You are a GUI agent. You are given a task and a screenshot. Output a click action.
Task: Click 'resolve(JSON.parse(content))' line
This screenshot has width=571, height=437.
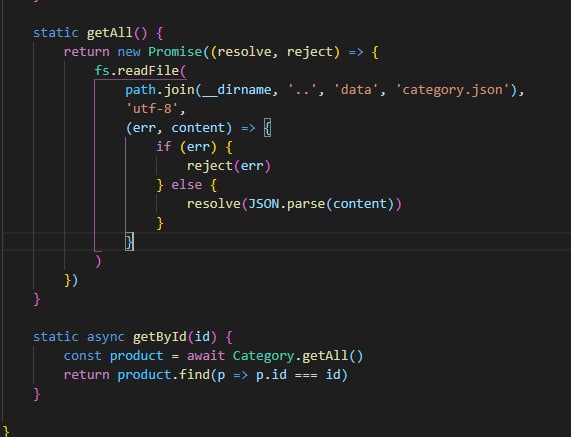tap(294, 204)
